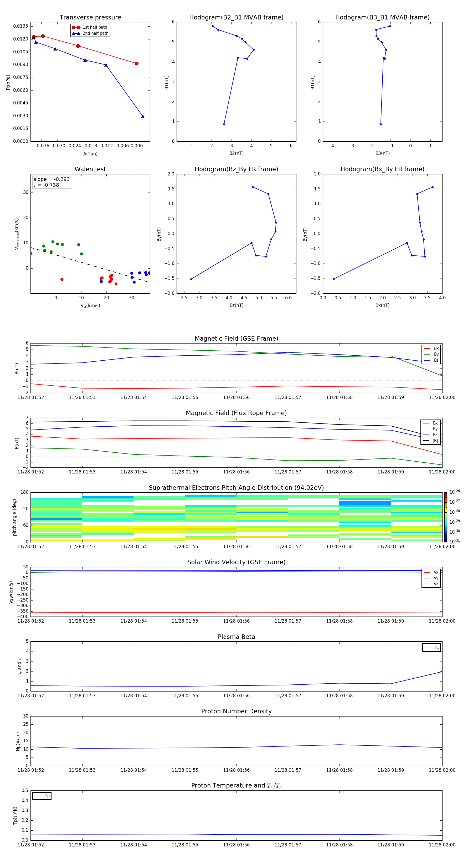Click the "Bx(nT)" x-axis label
This screenshot has width=473, height=868.
[382, 305]
